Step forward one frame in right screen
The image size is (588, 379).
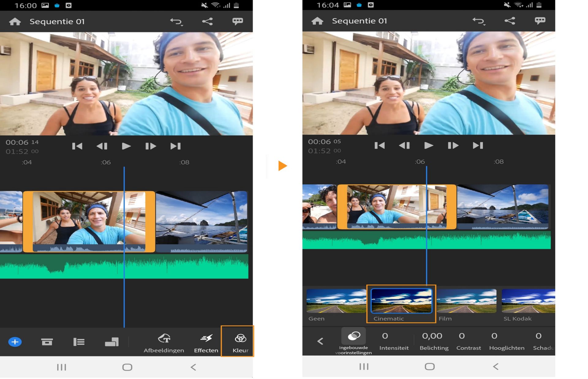click(x=453, y=146)
